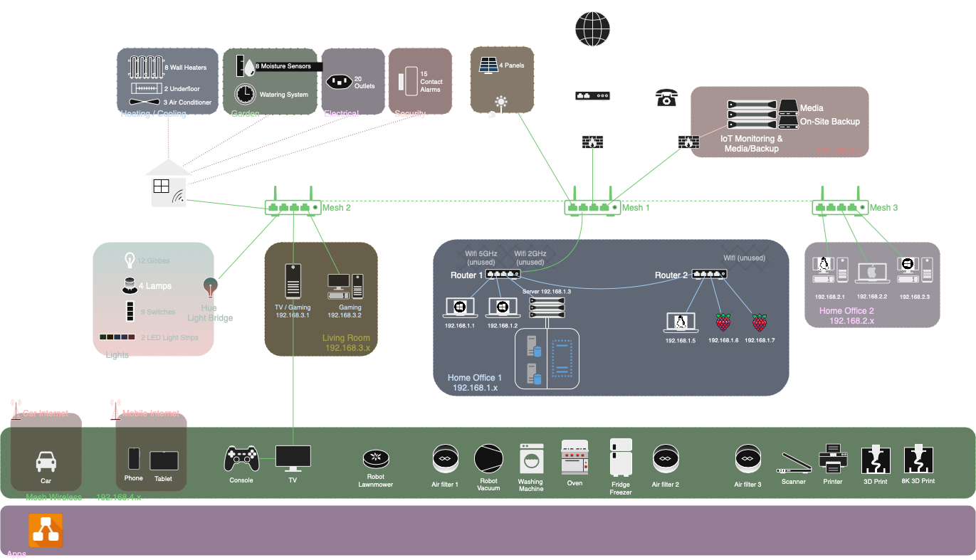Screen dimensions: 976x560
Task: Click the Printer icon
Action: (x=833, y=458)
